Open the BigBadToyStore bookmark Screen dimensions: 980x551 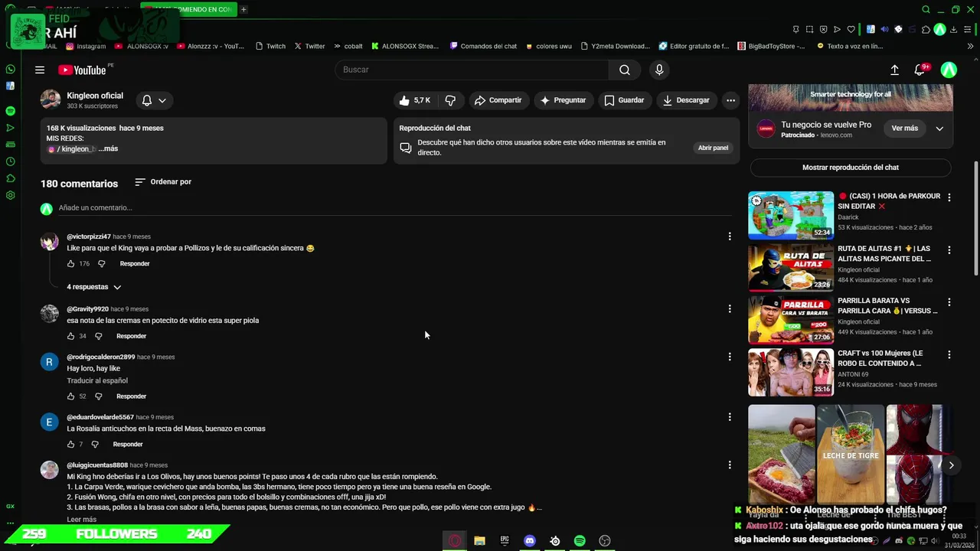click(x=771, y=46)
